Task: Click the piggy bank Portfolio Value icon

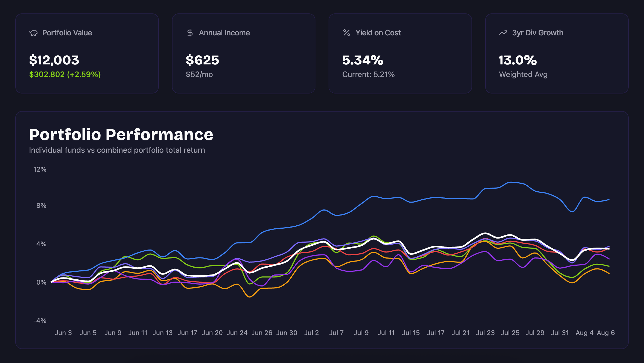Action: 33,33
